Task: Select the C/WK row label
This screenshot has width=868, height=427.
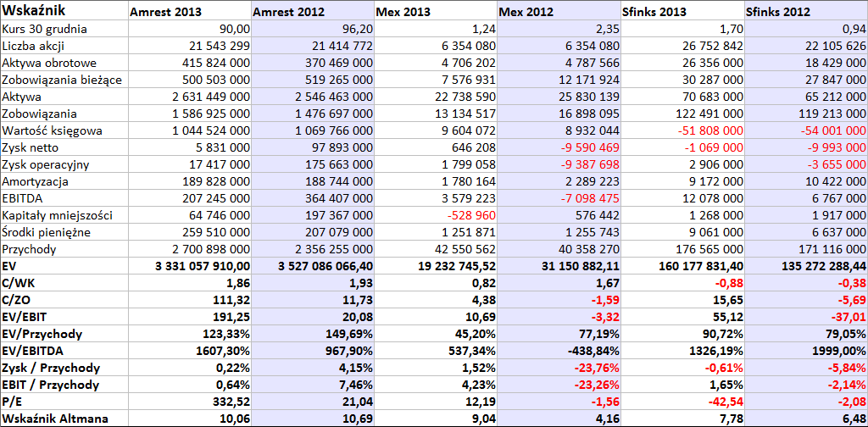Action: pos(64,283)
